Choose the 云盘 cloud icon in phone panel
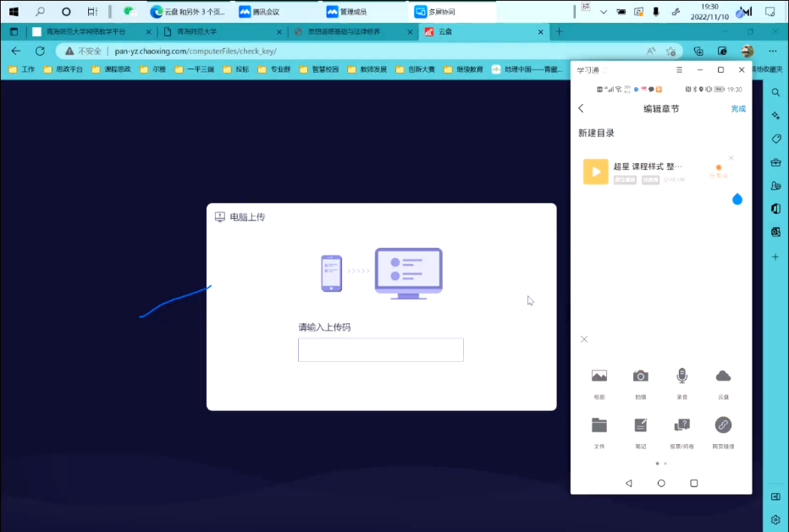The height and width of the screenshot is (532, 789). point(723,376)
